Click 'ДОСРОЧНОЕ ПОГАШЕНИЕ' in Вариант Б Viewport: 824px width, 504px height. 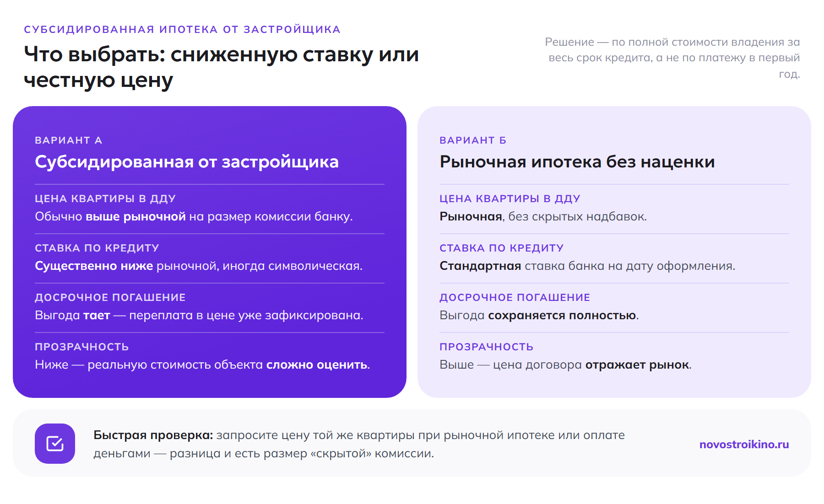click(x=515, y=297)
